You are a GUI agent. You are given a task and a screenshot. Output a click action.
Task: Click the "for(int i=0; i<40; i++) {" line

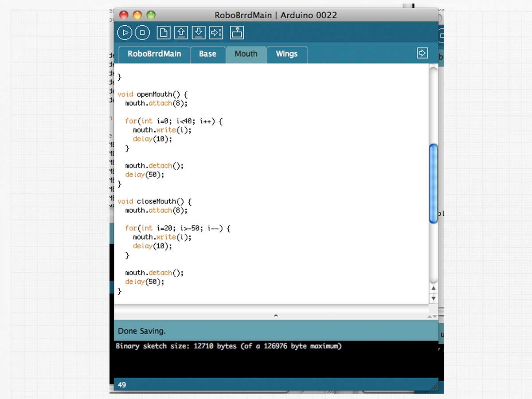click(x=174, y=121)
